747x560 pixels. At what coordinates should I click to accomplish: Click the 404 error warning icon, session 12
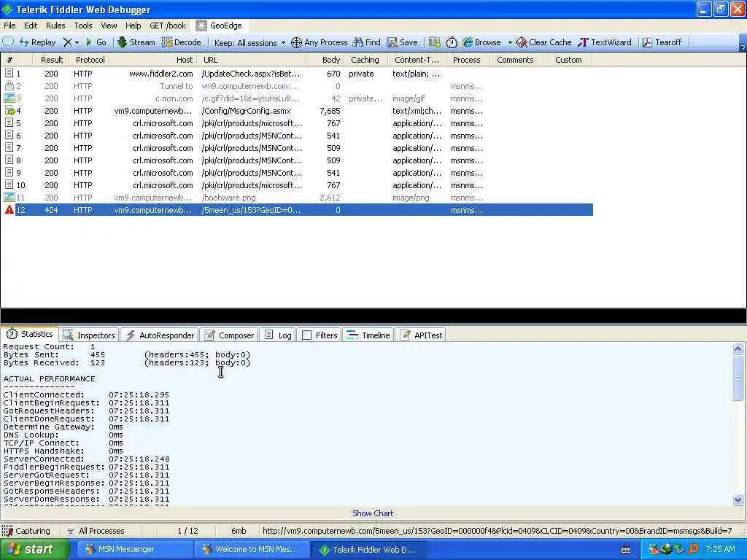(9, 209)
